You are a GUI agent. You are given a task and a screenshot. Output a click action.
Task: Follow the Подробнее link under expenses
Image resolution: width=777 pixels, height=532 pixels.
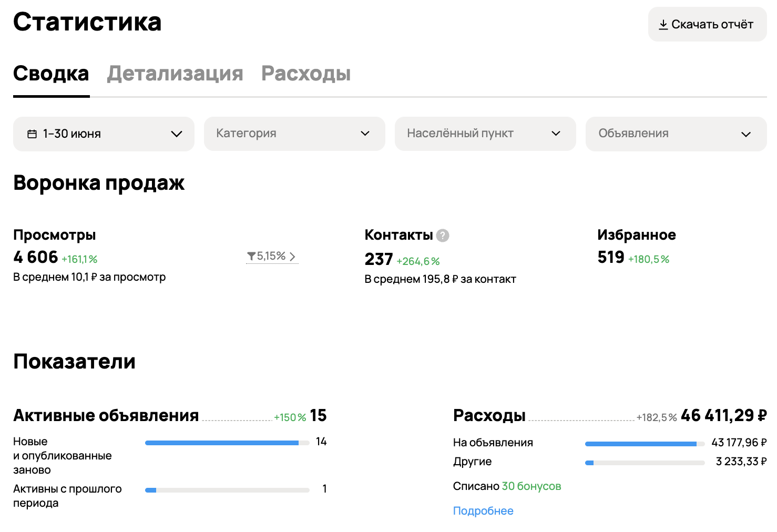[x=483, y=511]
